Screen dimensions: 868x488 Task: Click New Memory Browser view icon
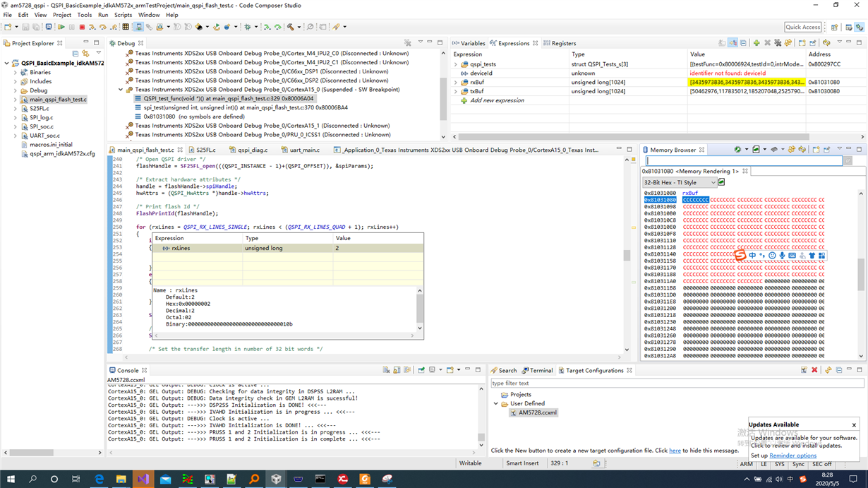(816, 150)
